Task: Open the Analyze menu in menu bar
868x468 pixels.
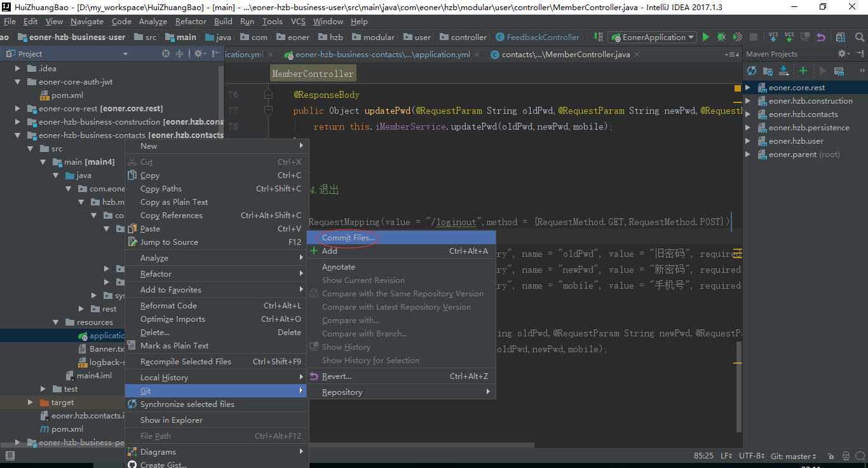Action: click(153, 21)
